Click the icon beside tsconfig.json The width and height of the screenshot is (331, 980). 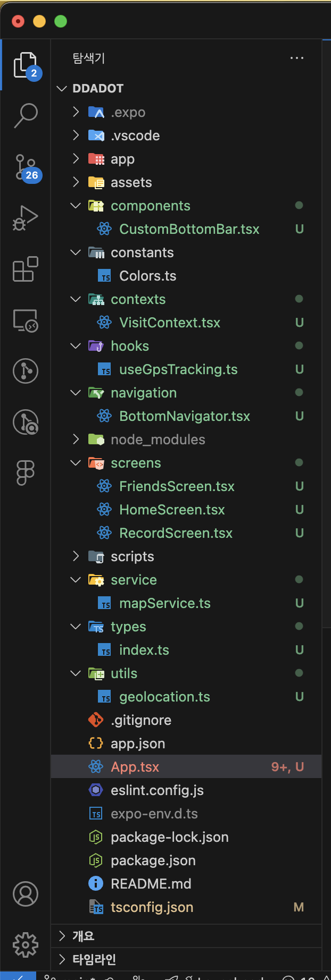click(96, 907)
